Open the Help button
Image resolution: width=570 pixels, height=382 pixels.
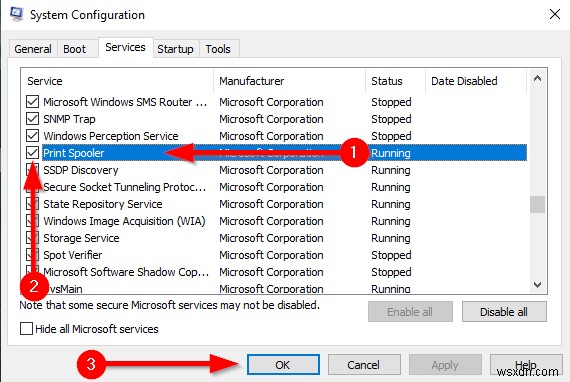[x=526, y=365]
